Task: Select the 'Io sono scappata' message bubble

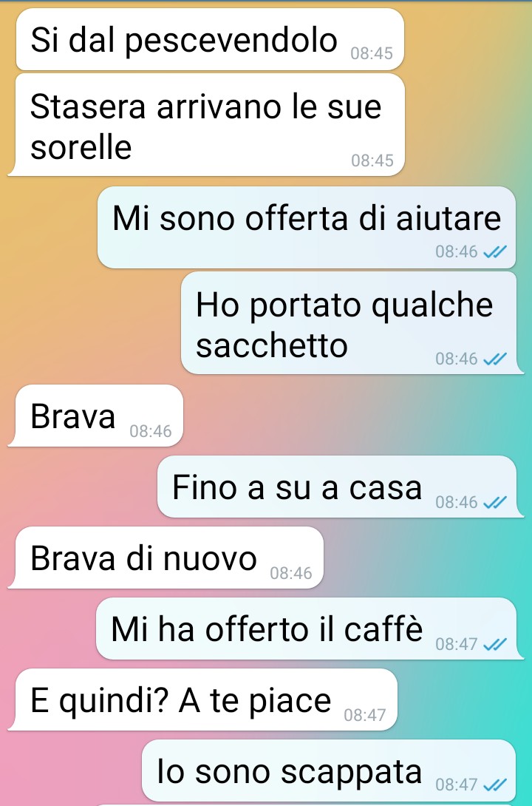Action: coord(329,771)
